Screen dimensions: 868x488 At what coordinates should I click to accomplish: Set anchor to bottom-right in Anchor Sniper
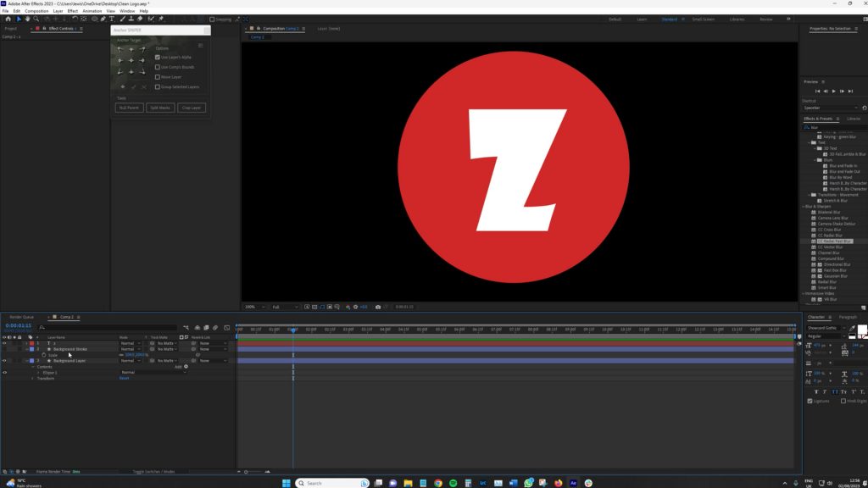[143, 73]
